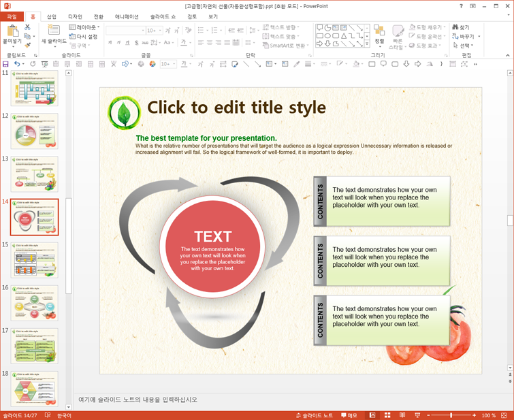Viewport: 514px width, 420px height.
Task: Select down arrow shape in quick toolbar
Action: point(406,64)
